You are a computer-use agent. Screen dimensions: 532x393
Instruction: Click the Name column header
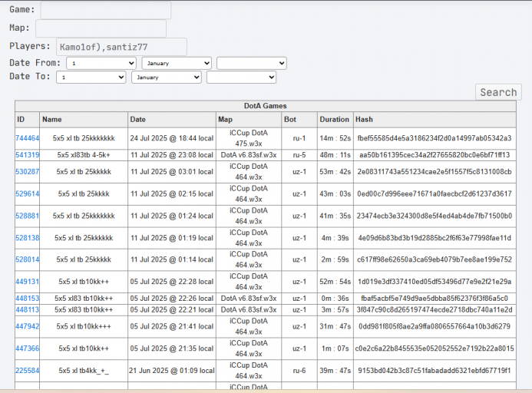click(x=84, y=120)
